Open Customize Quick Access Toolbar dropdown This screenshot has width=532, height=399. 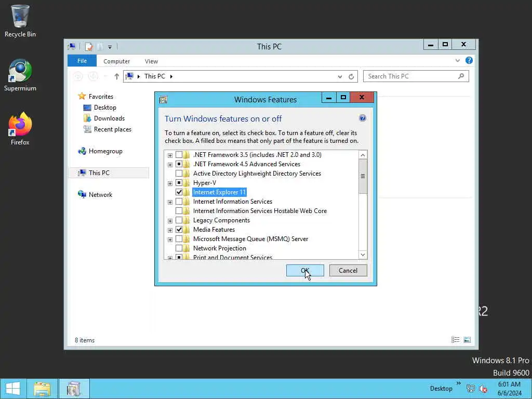(x=110, y=47)
